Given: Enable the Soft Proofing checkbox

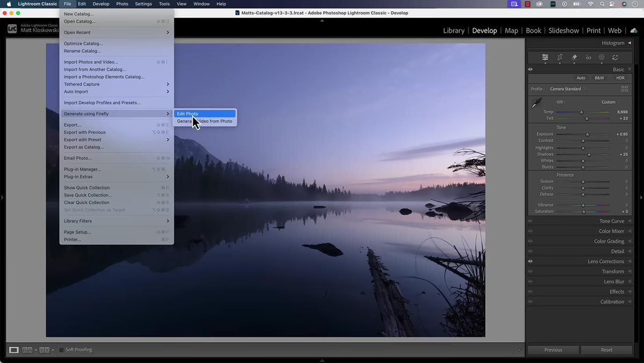Looking at the screenshot, I should click(x=61, y=350).
